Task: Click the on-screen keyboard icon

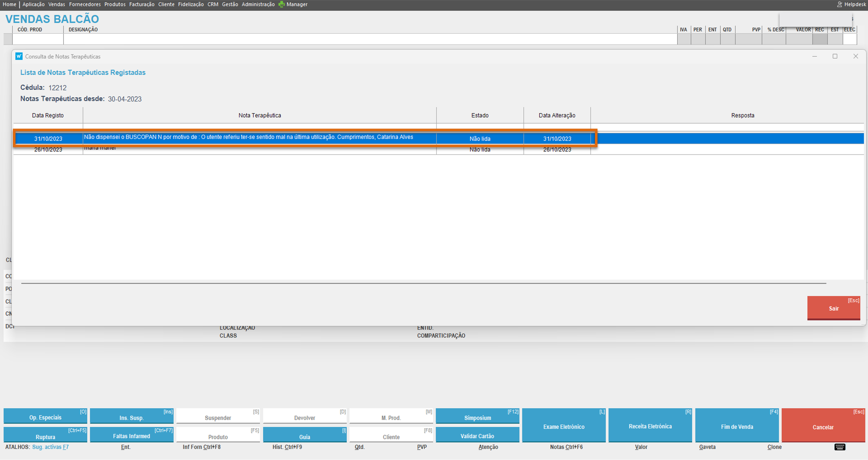Action: pos(840,447)
